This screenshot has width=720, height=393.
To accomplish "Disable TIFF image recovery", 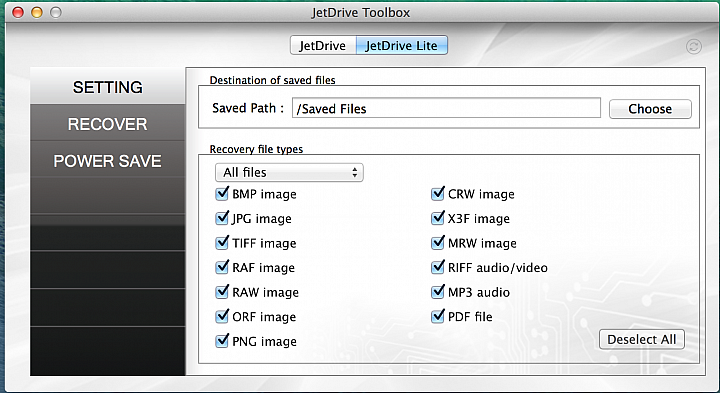I will pos(222,243).
